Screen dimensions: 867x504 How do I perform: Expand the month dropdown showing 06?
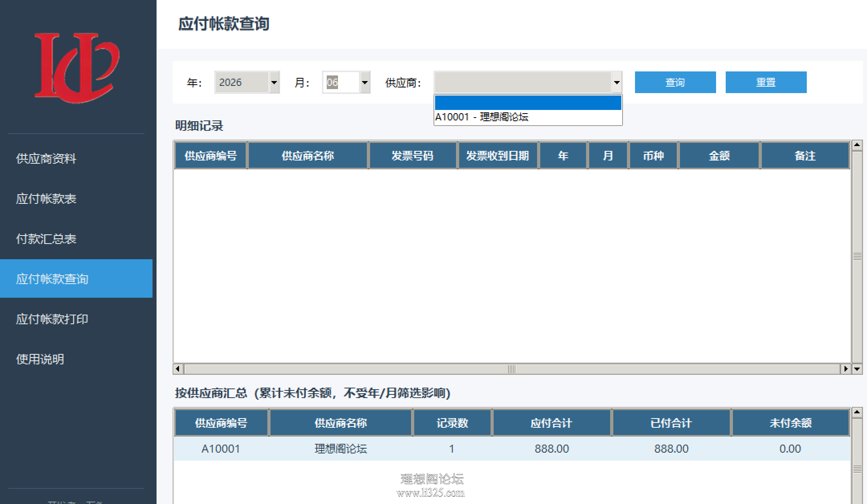click(365, 82)
